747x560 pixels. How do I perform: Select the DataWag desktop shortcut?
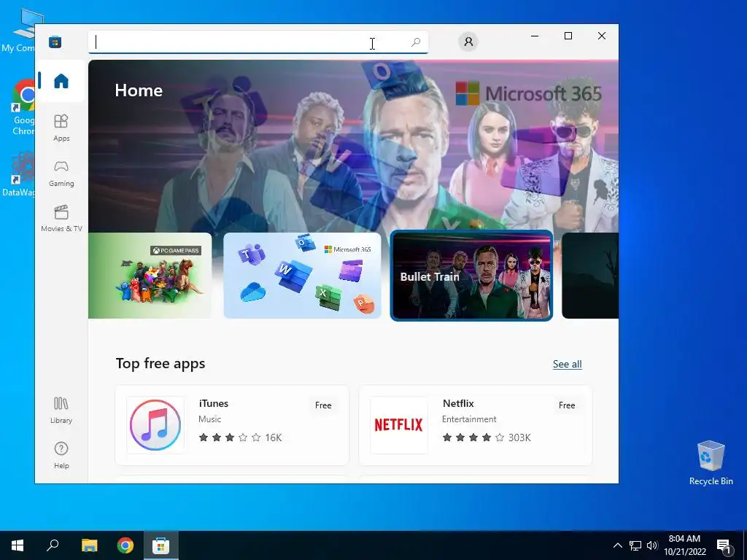(19, 174)
